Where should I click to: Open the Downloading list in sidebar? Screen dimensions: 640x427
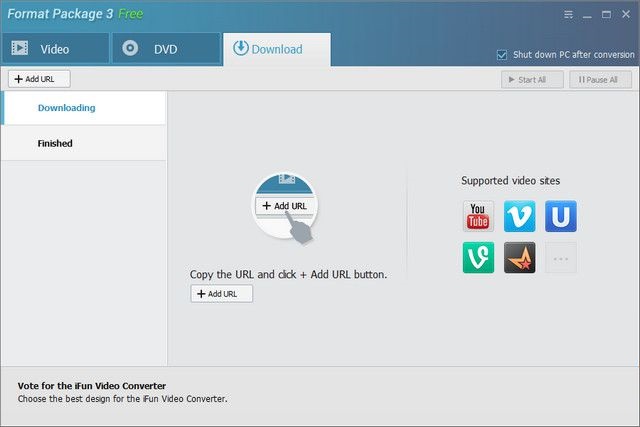click(84, 108)
